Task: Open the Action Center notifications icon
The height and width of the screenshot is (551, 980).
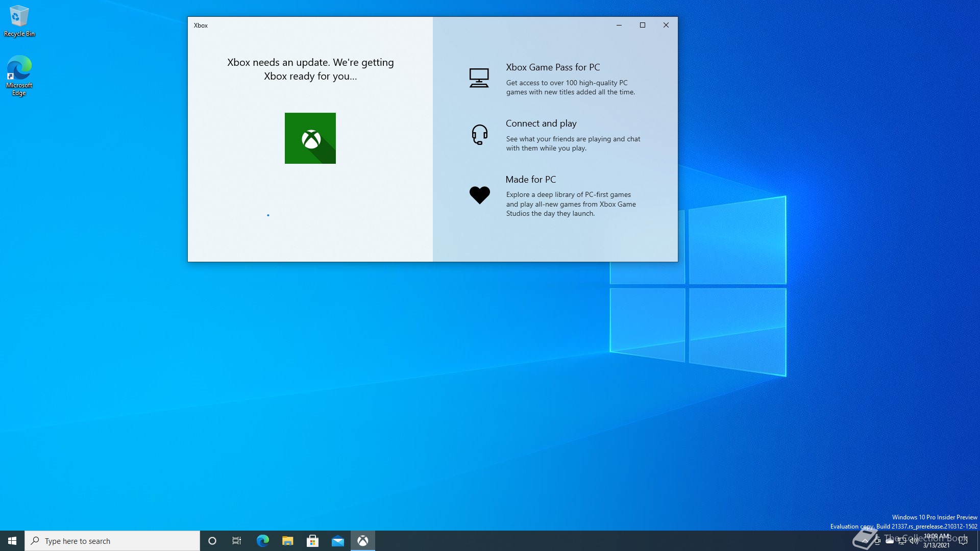Action: click(963, 541)
